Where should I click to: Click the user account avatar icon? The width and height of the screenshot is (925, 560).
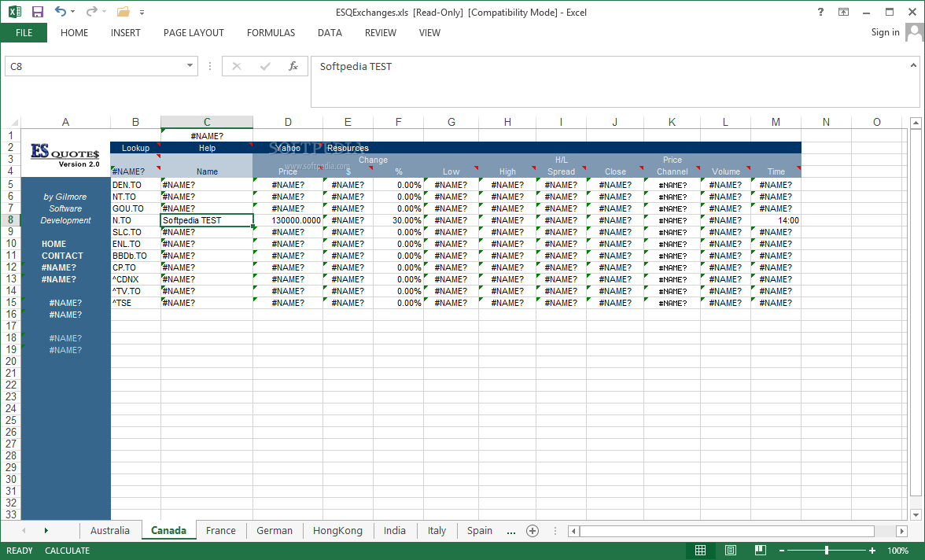914,32
